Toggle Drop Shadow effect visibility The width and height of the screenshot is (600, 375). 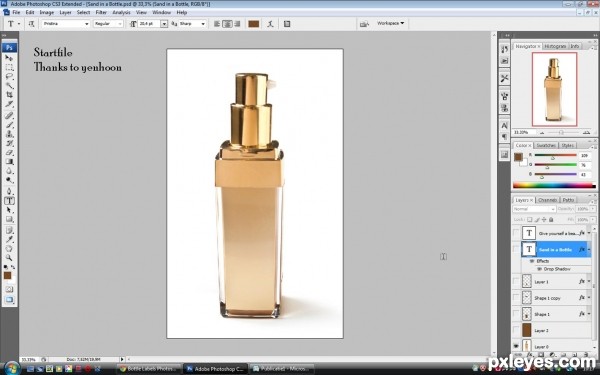[x=540, y=269]
